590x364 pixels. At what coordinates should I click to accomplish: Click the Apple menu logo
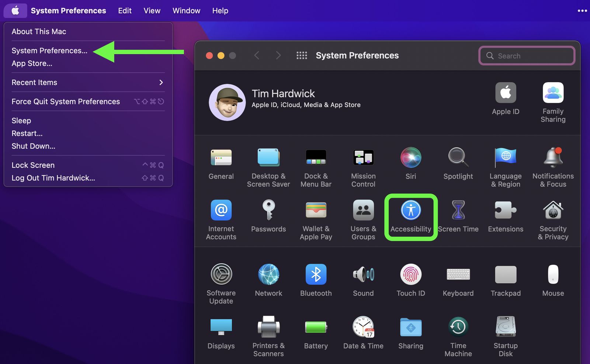pos(15,11)
